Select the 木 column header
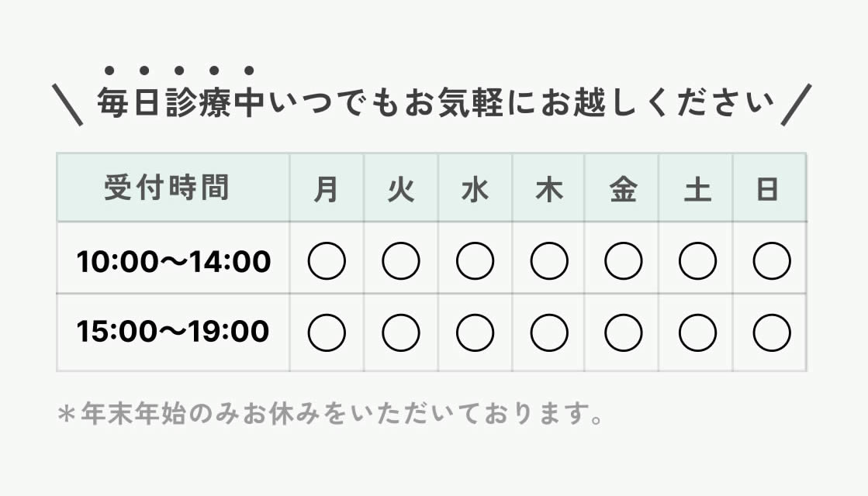This screenshot has height=496, width=868. pyautogui.click(x=549, y=190)
